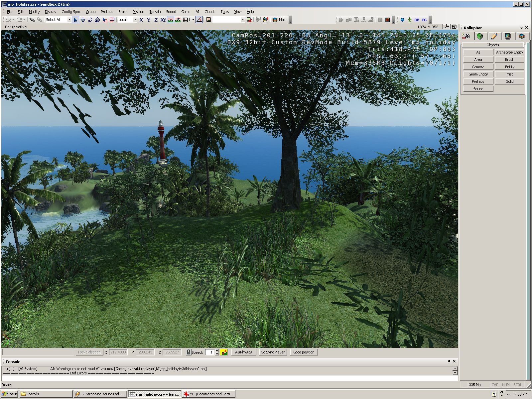Lock movement to the X axis
This screenshot has height=399, width=532.
tap(141, 20)
